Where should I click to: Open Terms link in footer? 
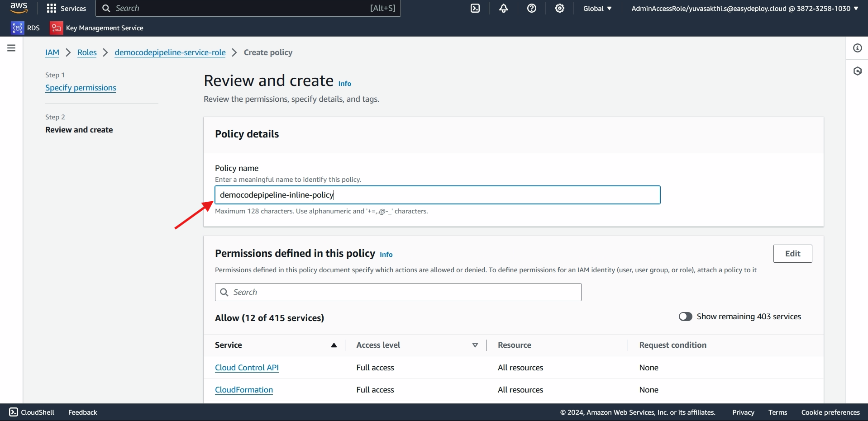[777, 412]
